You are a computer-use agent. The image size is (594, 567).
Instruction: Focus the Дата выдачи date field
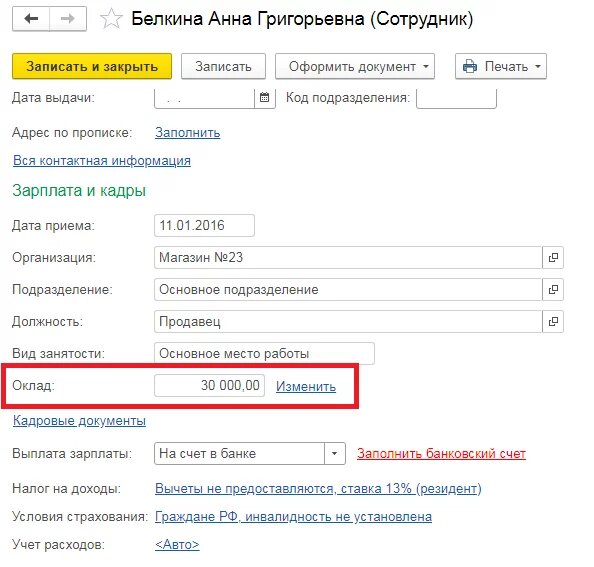[x=205, y=98]
